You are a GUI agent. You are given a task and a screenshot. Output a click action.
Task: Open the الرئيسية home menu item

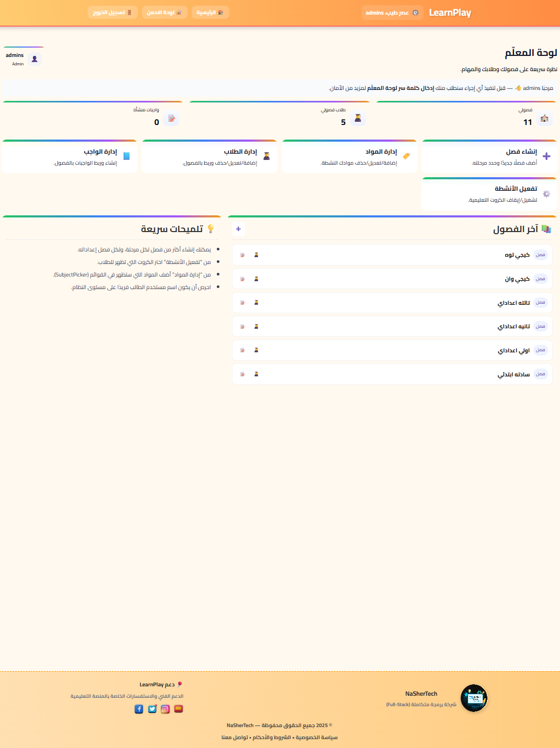[210, 13]
